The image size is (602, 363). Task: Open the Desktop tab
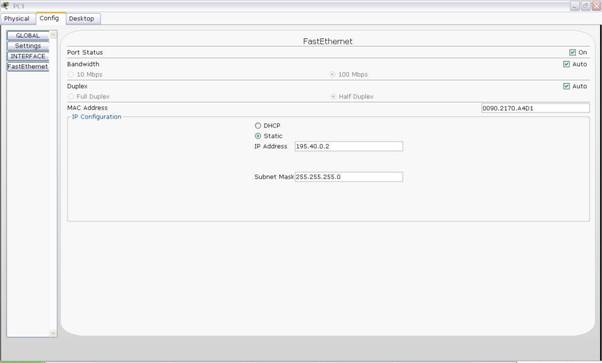click(81, 18)
